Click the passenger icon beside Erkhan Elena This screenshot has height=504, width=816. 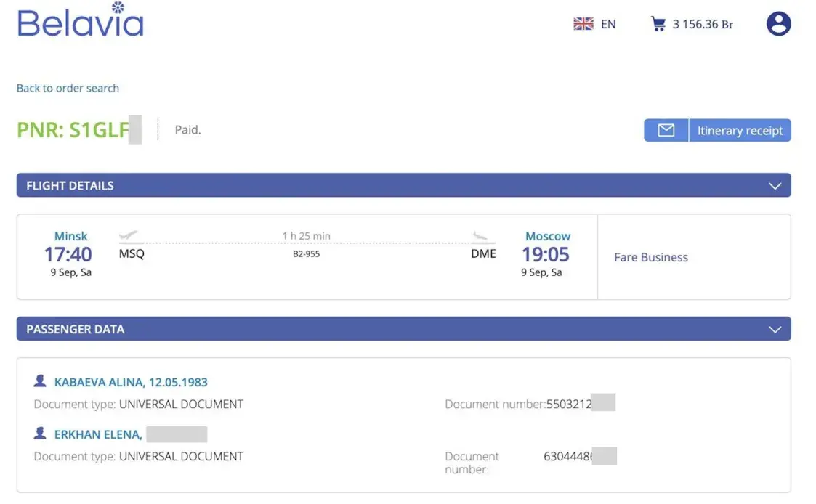pos(39,434)
